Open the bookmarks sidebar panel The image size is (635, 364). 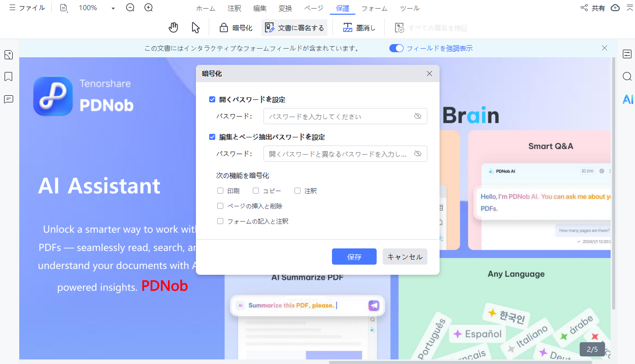point(9,77)
